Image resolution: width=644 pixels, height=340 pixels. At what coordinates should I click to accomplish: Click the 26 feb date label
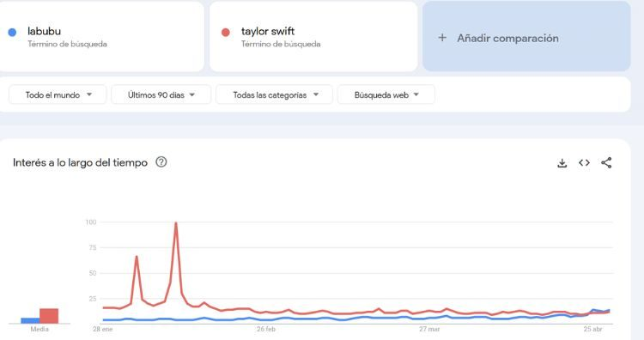point(266,330)
